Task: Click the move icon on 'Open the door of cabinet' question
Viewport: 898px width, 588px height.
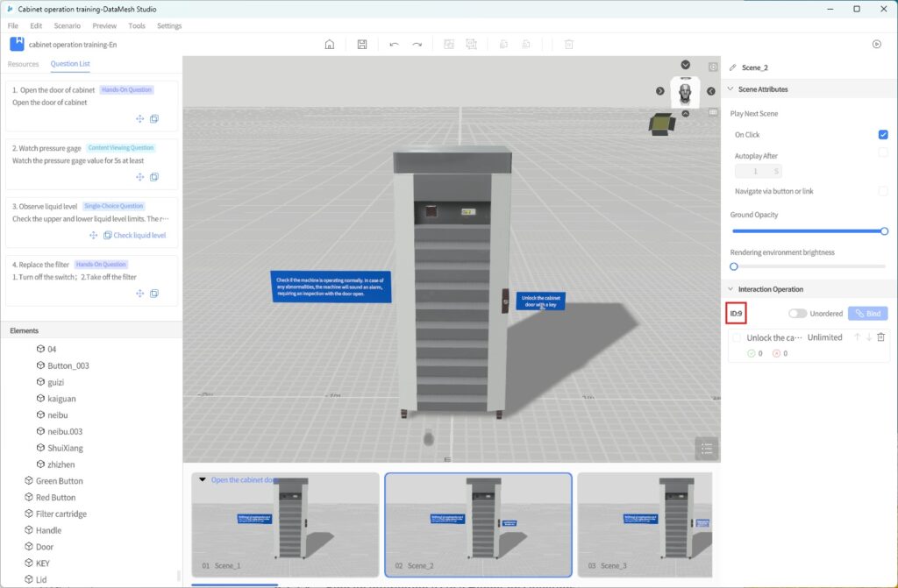Action: coord(139,119)
